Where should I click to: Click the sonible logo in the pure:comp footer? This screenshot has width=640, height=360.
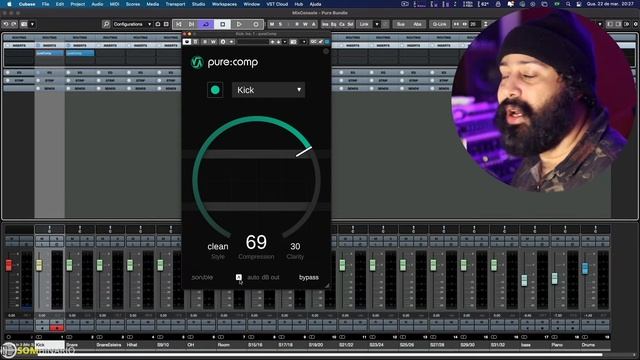click(202, 278)
